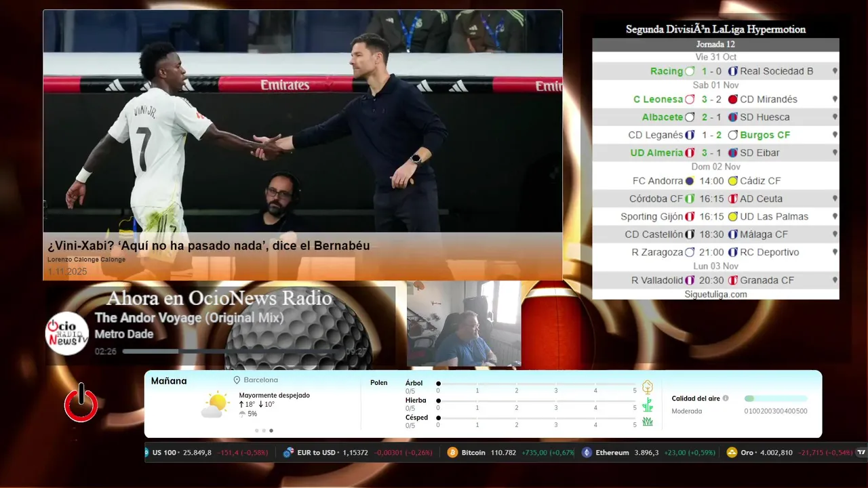Viewport: 868px width, 488px height.
Task: Click the UD Las Palmas team badge
Action: (x=732, y=217)
